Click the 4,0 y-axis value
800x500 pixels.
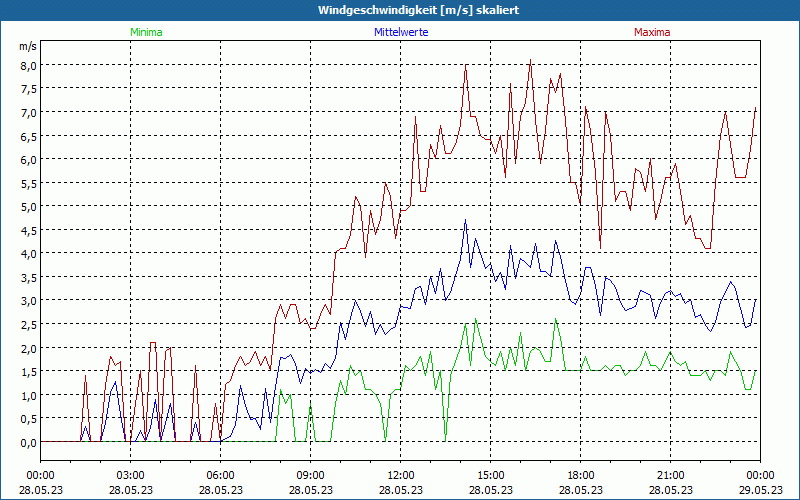coord(28,254)
